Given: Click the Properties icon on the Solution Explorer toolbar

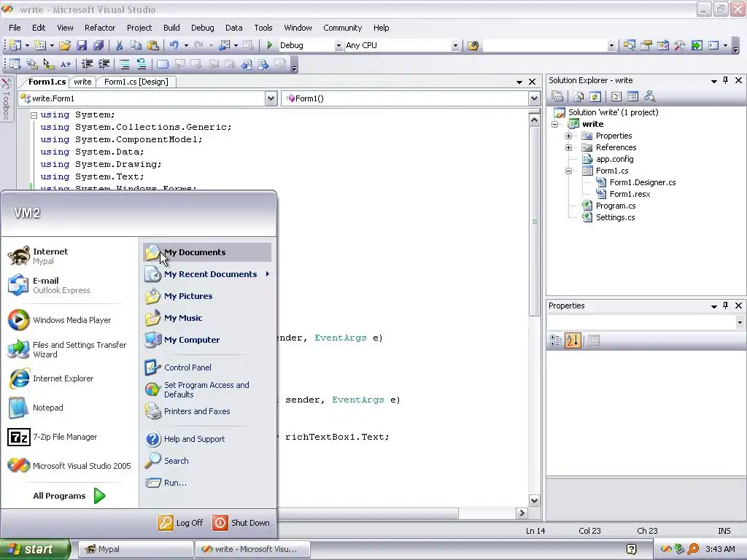Looking at the screenshot, I should click(557, 97).
